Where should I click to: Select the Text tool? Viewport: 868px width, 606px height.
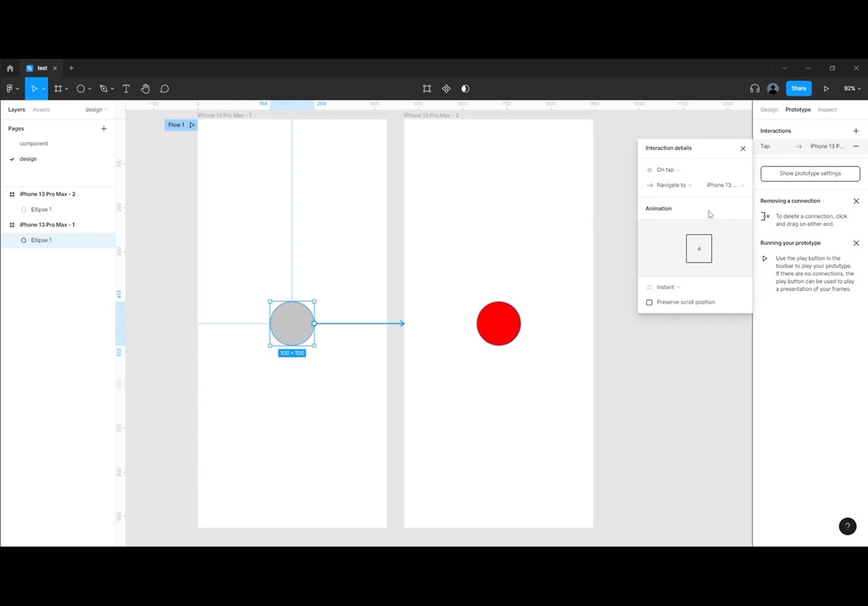126,89
